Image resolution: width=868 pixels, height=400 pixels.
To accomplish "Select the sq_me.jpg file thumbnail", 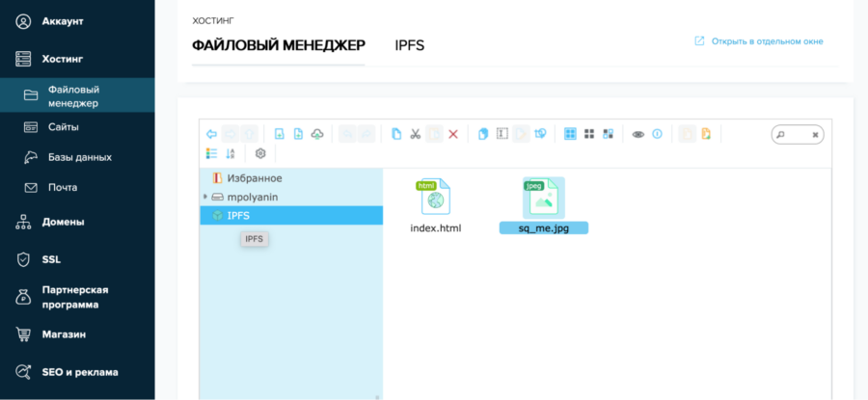I will point(543,199).
